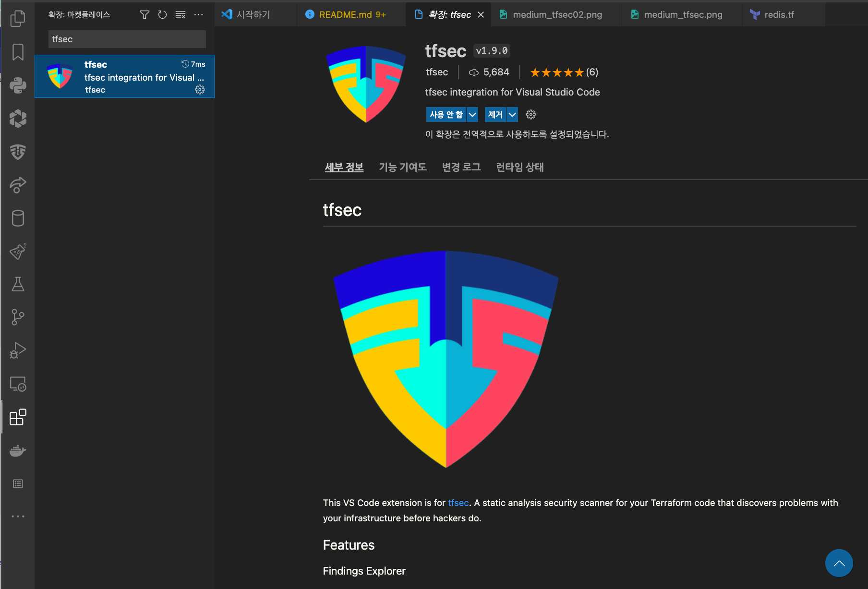868x589 pixels.
Task: Open manage gear on tfsec list item
Action: pos(200,90)
